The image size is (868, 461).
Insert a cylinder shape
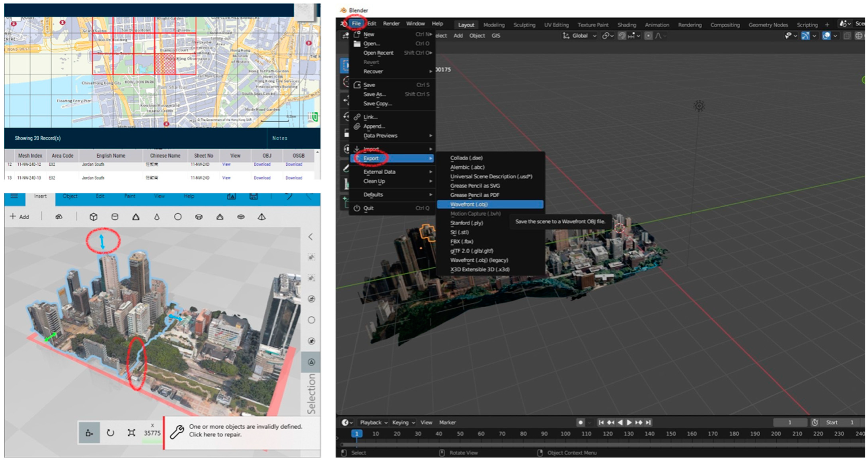pyautogui.click(x=115, y=217)
